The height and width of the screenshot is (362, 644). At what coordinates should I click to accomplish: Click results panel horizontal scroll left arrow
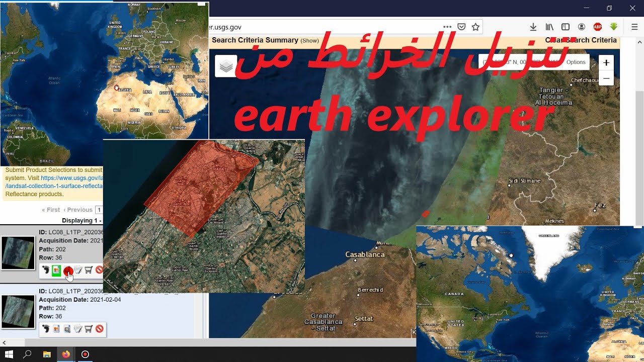pos(4,342)
